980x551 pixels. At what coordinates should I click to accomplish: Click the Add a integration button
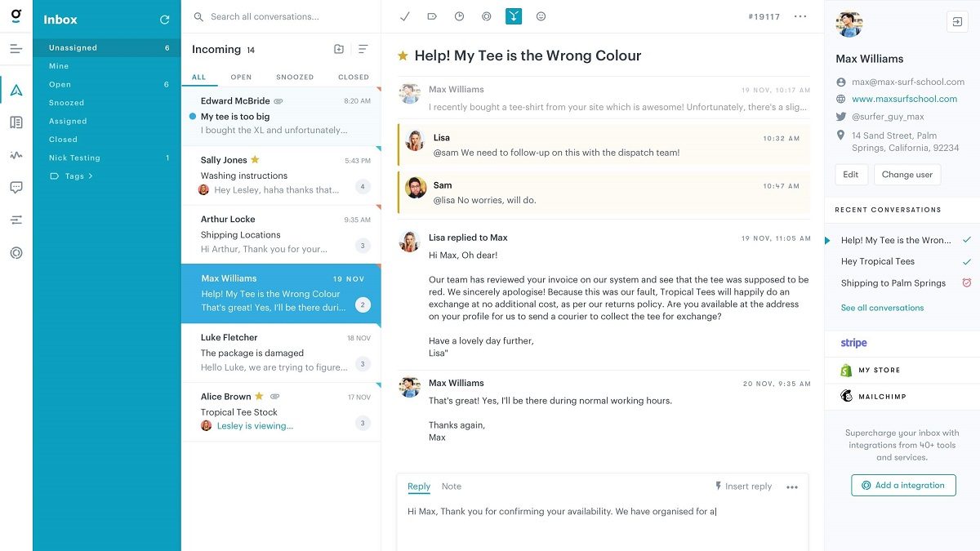[903, 485]
